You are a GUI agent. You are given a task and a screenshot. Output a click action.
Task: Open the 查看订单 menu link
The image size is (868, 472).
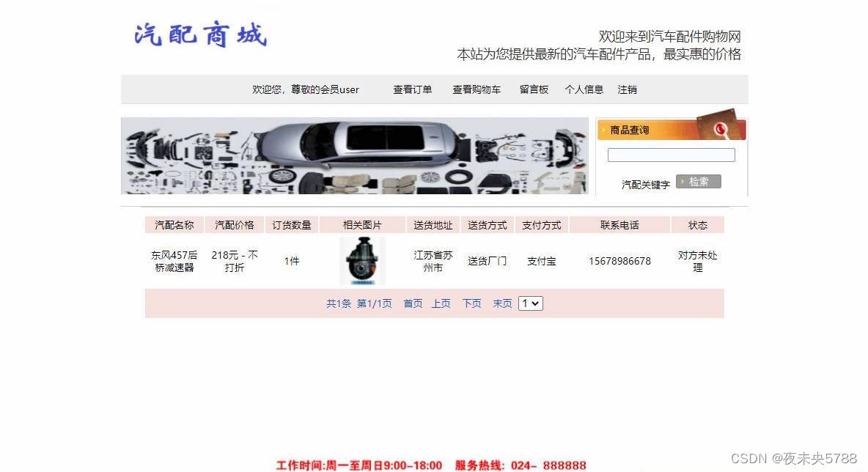[x=413, y=89]
